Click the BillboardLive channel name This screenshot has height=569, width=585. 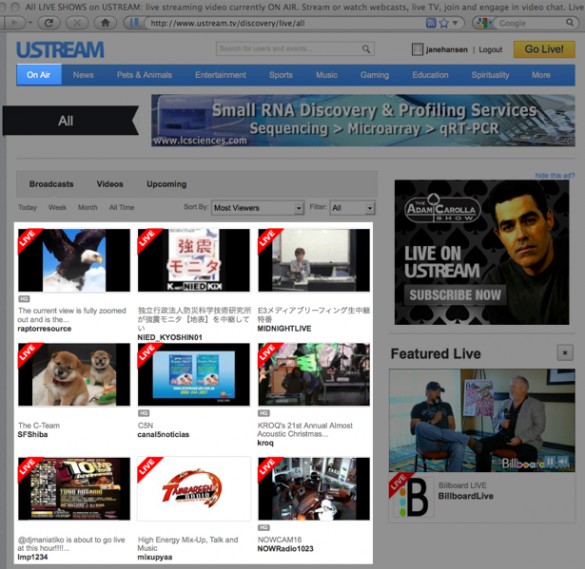coord(466,496)
